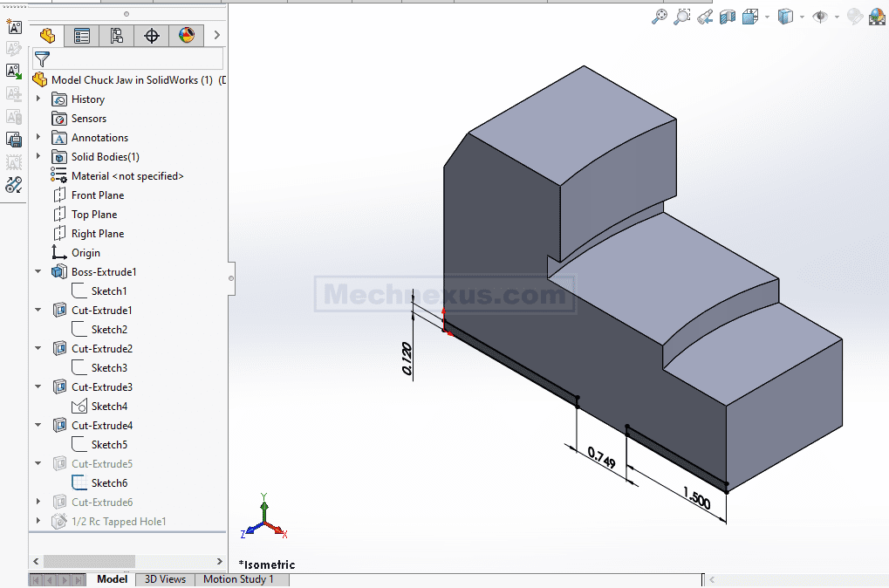
Task: Select the Model Chuck Jaw root item
Action: pyautogui.click(x=132, y=80)
